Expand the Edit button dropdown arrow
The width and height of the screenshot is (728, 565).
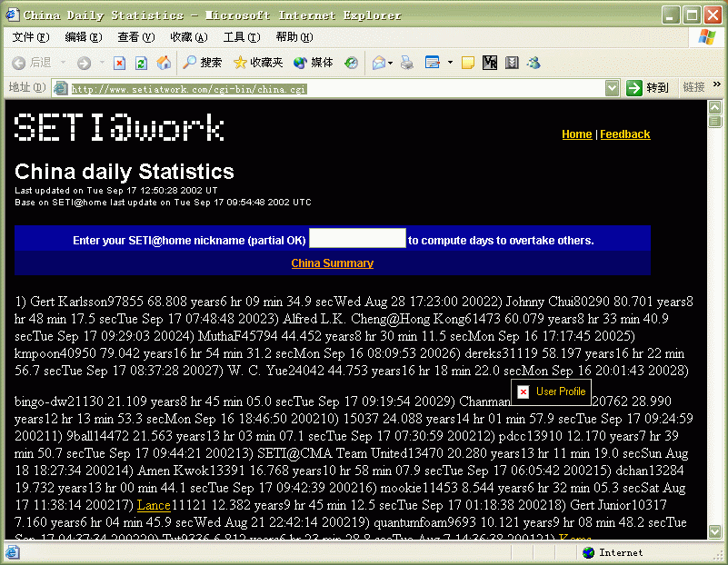(450, 63)
